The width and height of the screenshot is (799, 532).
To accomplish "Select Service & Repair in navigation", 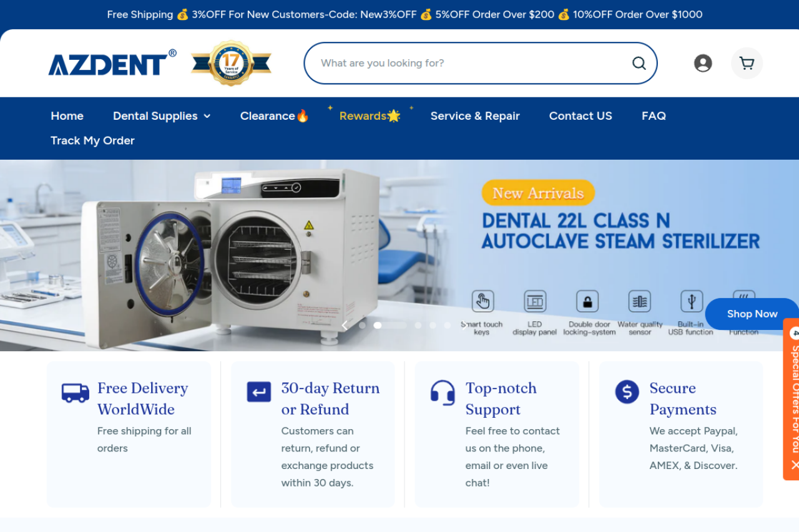I will point(475,116).
